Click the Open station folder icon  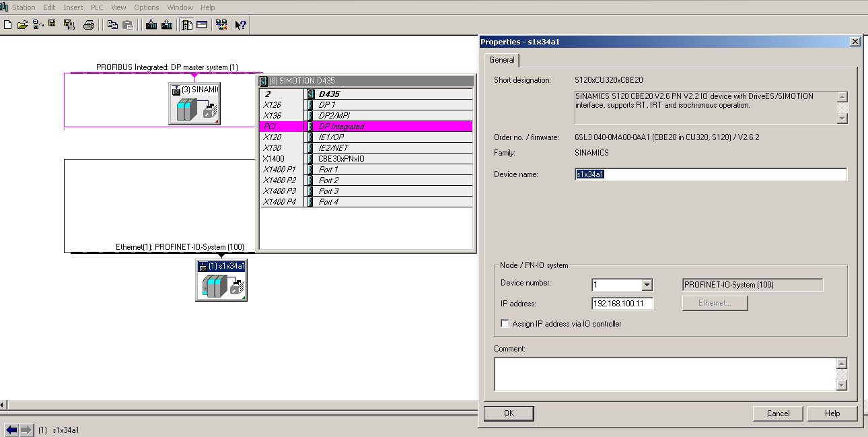[x=22, y=25]
